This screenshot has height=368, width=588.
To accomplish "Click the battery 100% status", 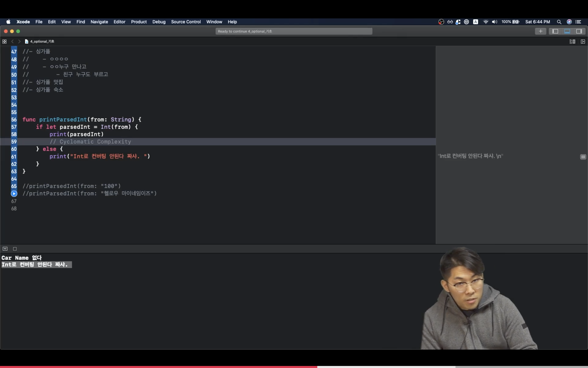I will (x=510, y=22).
